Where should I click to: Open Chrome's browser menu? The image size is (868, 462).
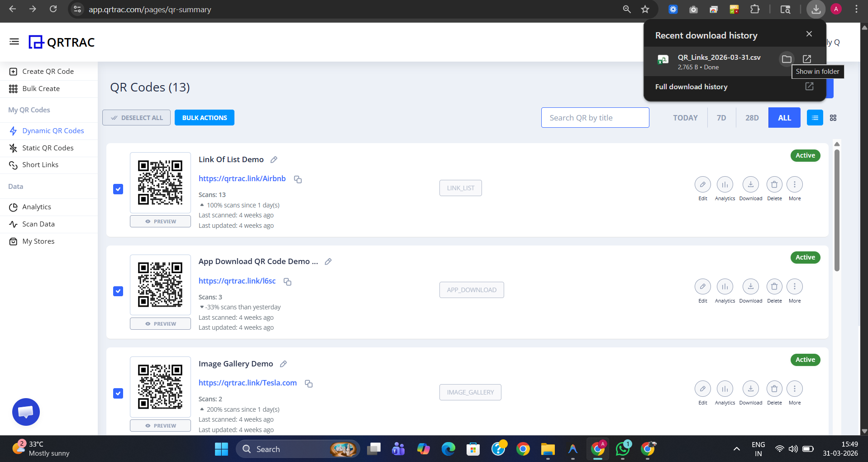click(855, 9)
